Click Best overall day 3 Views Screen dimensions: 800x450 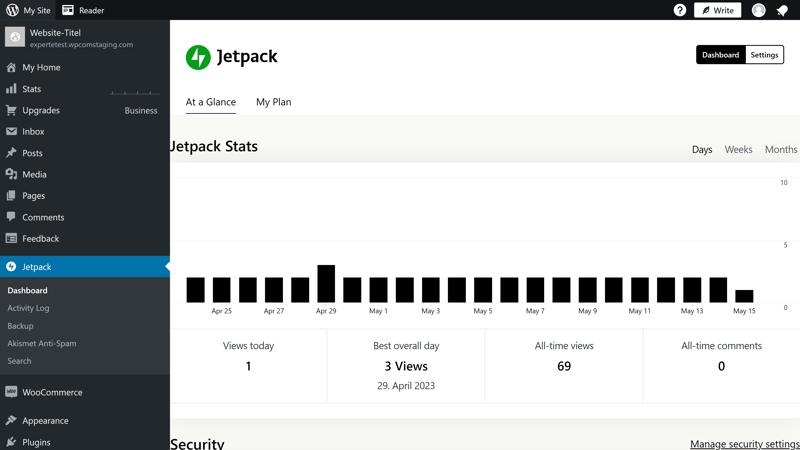click(406, 366)
